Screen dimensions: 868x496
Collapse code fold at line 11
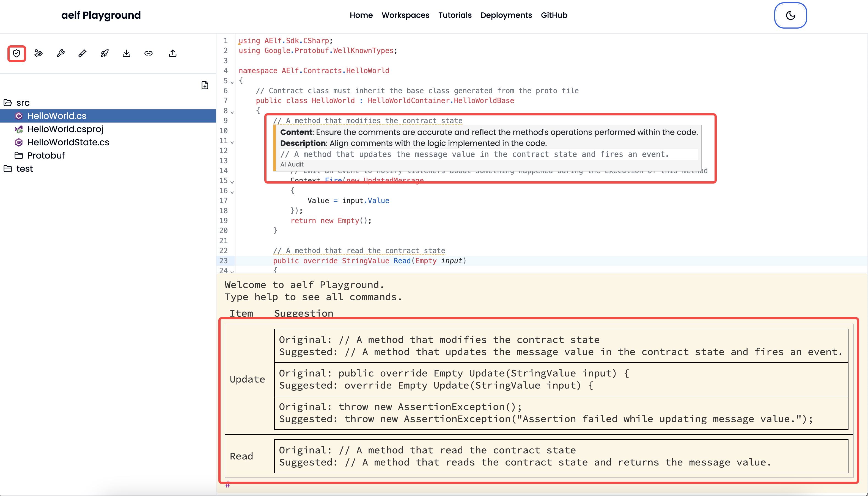click(232, 142)
